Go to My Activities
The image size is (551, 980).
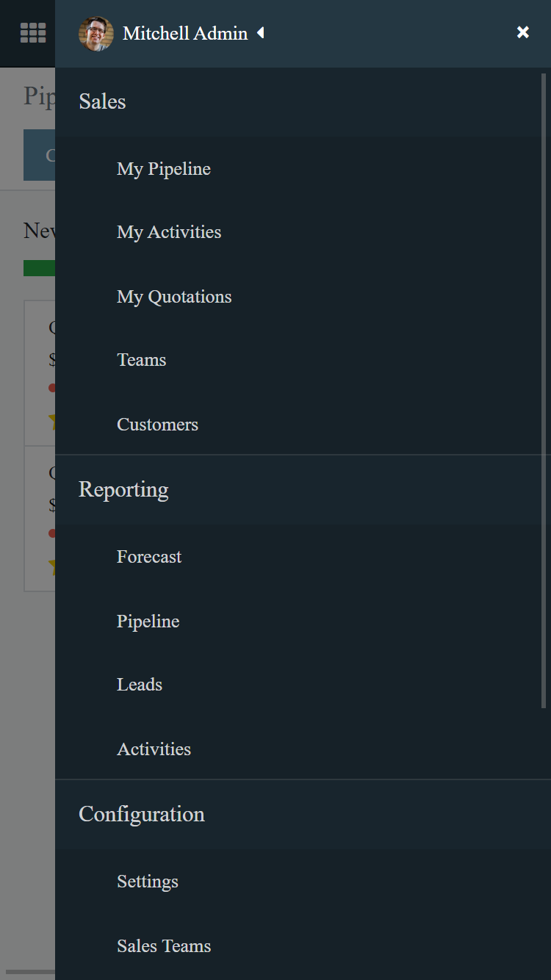tap(168, 232)
